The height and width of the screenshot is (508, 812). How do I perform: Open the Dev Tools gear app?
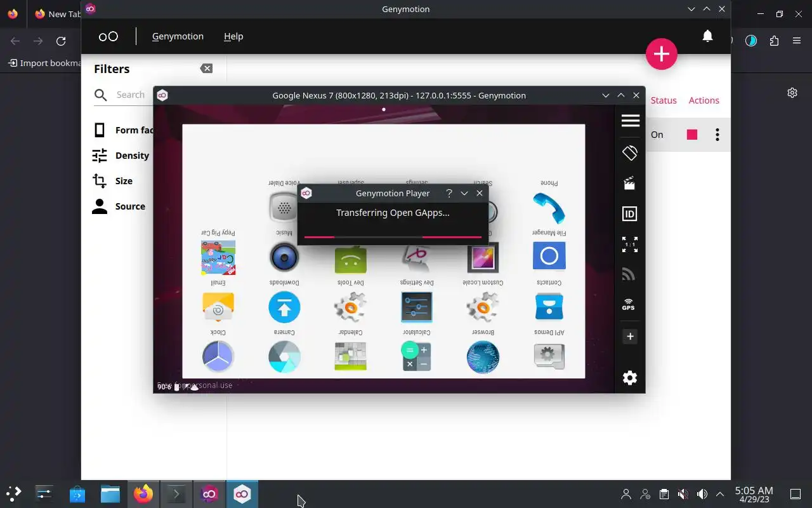(x=350, y=307)
